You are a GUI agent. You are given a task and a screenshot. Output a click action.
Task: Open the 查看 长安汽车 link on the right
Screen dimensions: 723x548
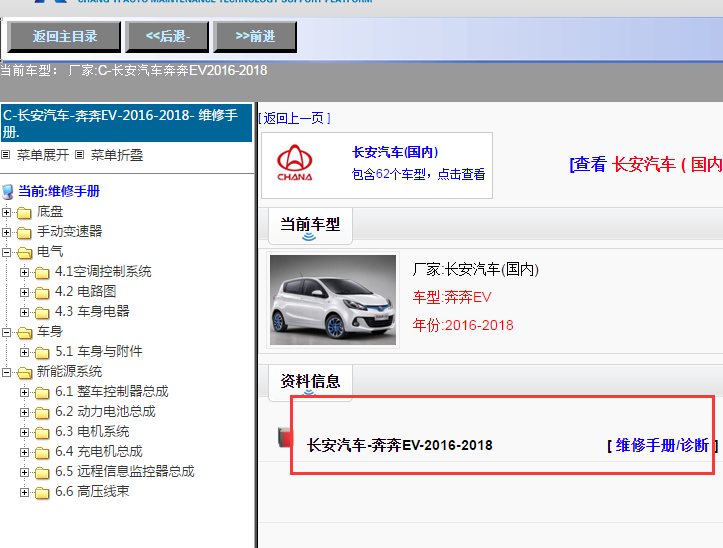coord(646,164)
